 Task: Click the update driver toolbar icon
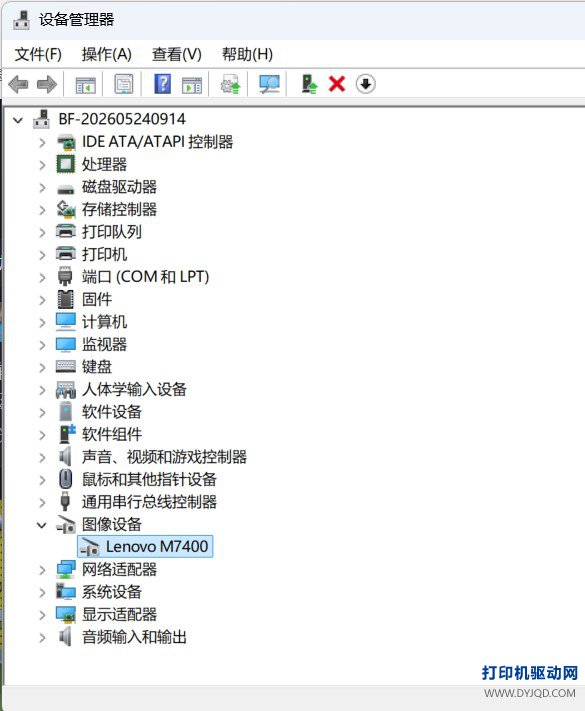pyautogui.click(x=230, y=84)
